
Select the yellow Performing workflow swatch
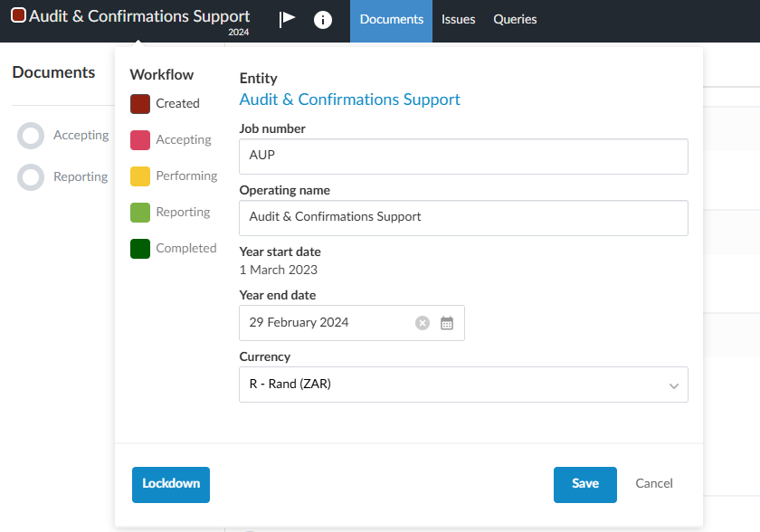[140, 176]
